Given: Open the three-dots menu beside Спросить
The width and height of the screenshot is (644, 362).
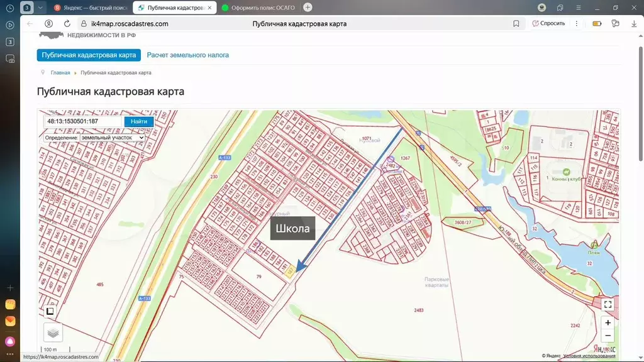Looking at the screenshot, I should pyautogui.click(x=577, y=23).
